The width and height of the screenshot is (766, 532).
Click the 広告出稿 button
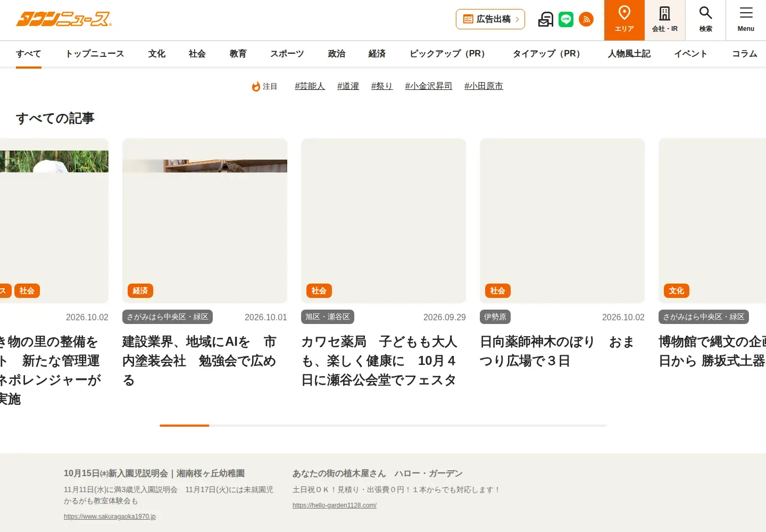tap(490, 19)
